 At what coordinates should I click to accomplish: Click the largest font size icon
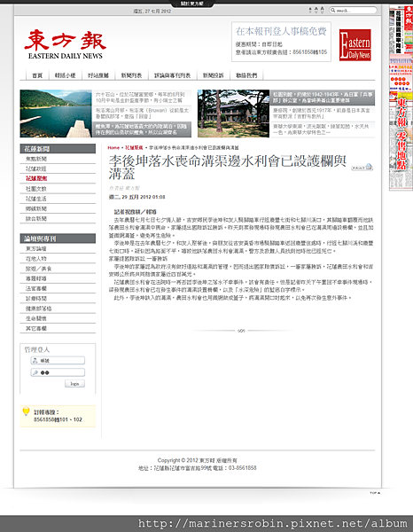tap(322, 10)
